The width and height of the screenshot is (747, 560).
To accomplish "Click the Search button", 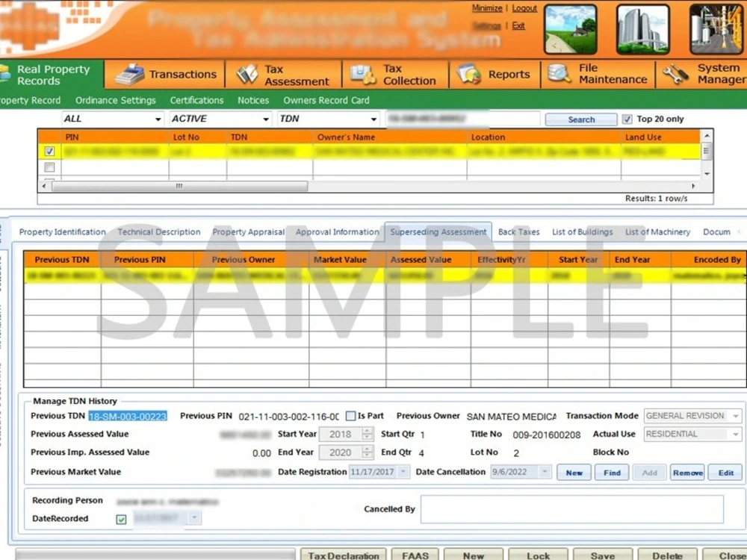I will 581,119.
